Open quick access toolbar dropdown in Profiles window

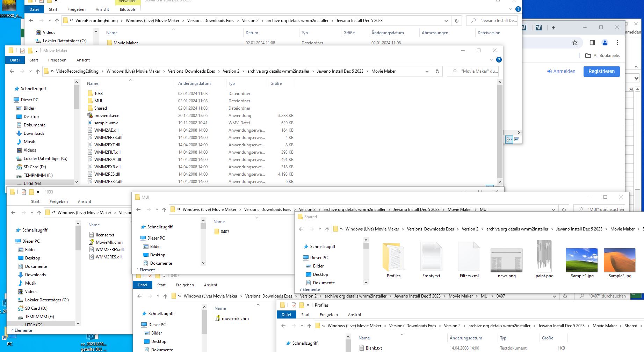click(x=308, y=305)
